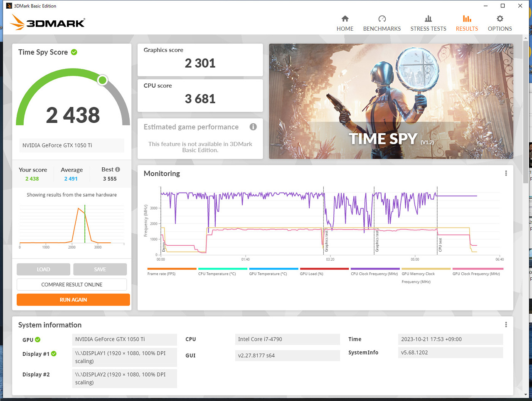Screen dimensions: 532x401
Task: Switch to Stress Tests
Action: point(428,23)
